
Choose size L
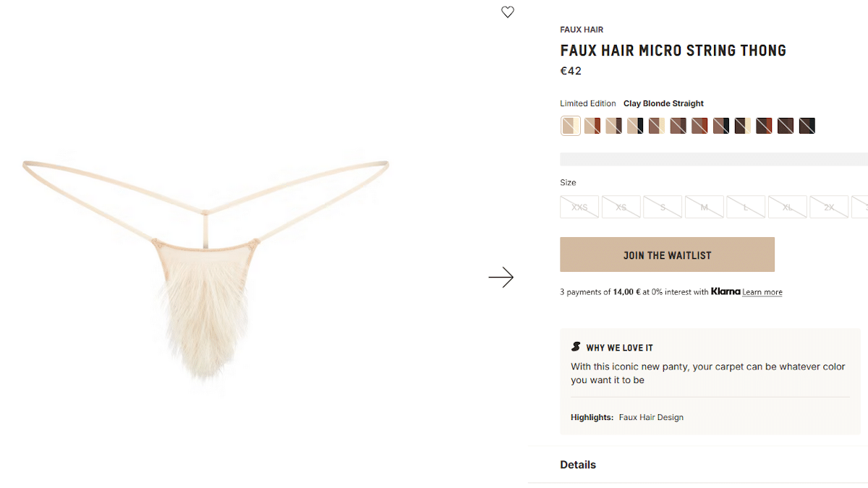pyautogui.click(x=746, y=207)
